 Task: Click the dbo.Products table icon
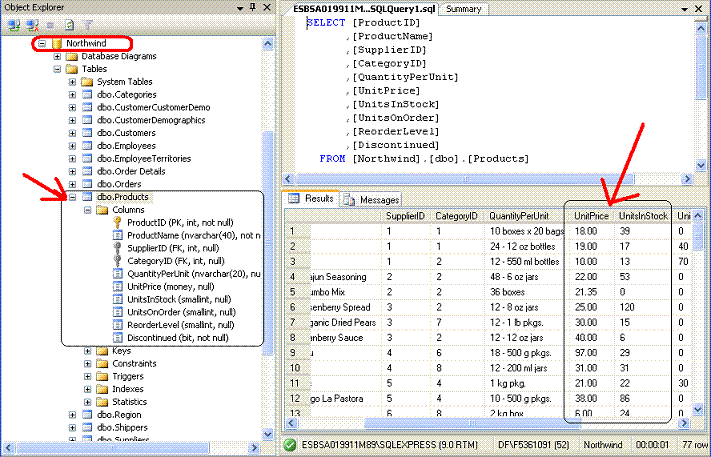[87, 197]
